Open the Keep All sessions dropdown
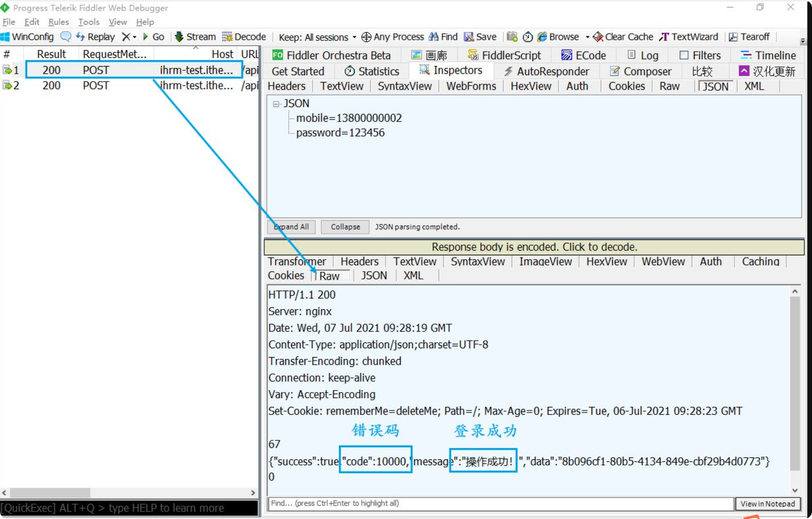The height and width of the screenshot is (519, 812). (317, 37)
